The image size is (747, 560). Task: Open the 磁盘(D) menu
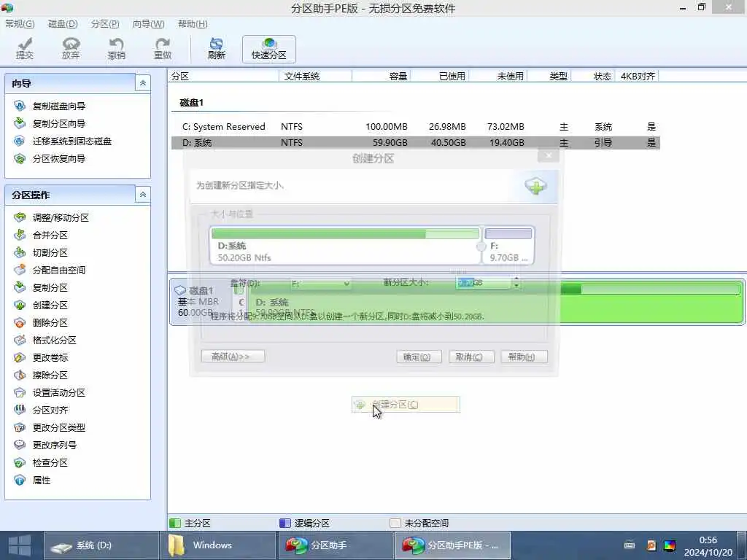(x=63, y=24)
